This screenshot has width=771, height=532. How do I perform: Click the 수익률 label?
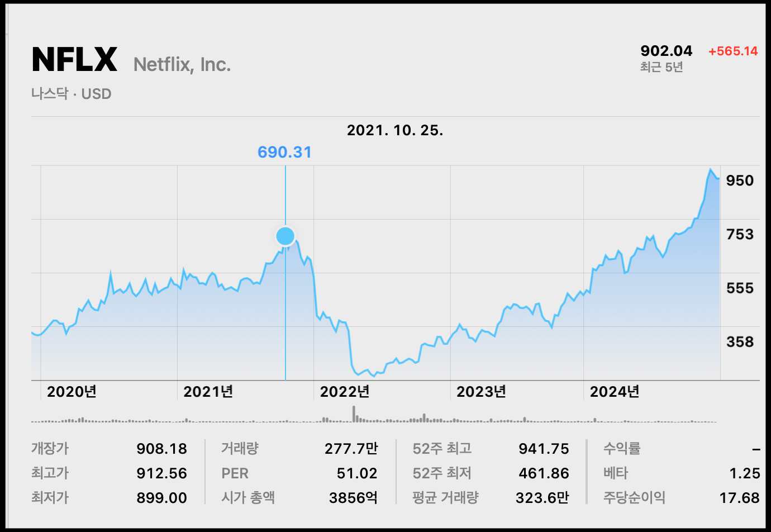tap(622, 448)
